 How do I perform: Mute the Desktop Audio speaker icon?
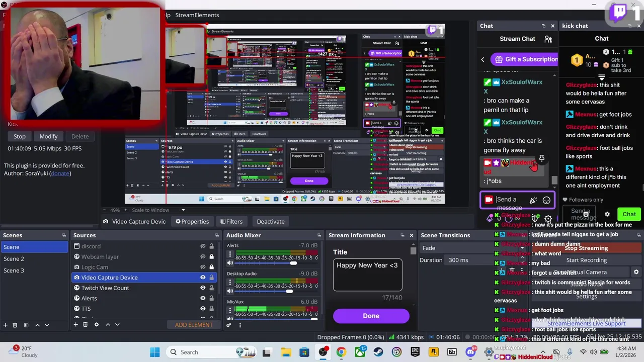(x=230, y=291)
